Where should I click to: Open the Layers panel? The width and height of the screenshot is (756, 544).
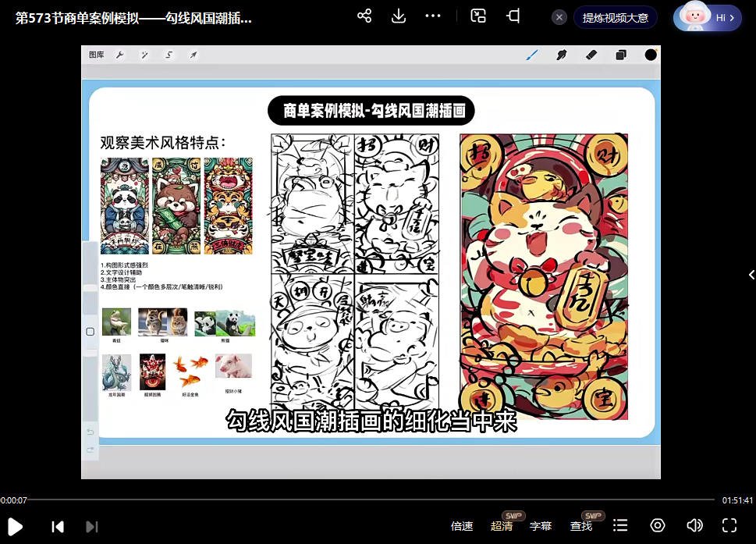[x=619, y=55]
